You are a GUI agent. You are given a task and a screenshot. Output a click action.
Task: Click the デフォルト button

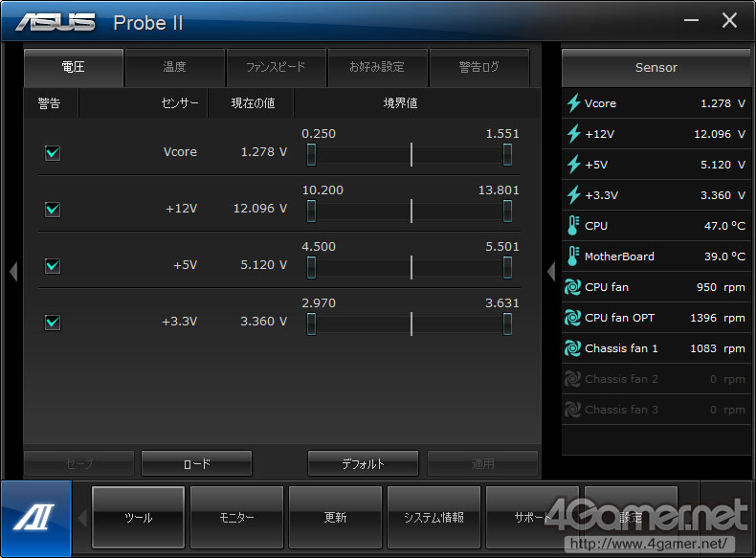(363, 463)
